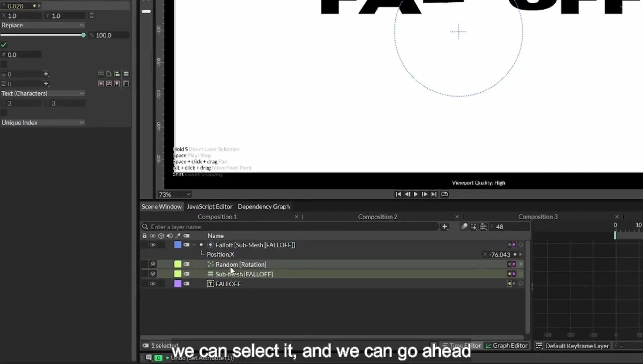This screenshot has width=643, height=364.
Task: Click the Falloff layer type icon
Action: (x=210, y=245)
